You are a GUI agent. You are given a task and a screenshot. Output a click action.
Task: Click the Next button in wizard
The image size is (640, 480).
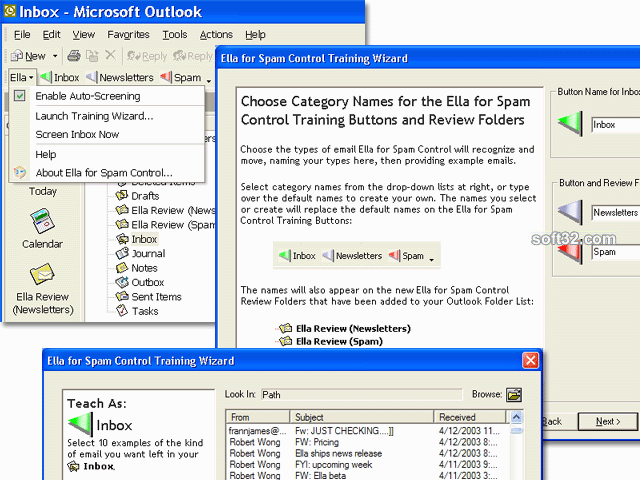coord(608,421)
